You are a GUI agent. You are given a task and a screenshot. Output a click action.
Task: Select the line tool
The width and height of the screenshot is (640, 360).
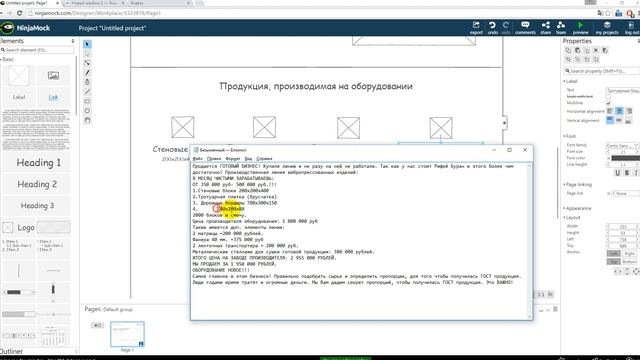pos(87,91)
